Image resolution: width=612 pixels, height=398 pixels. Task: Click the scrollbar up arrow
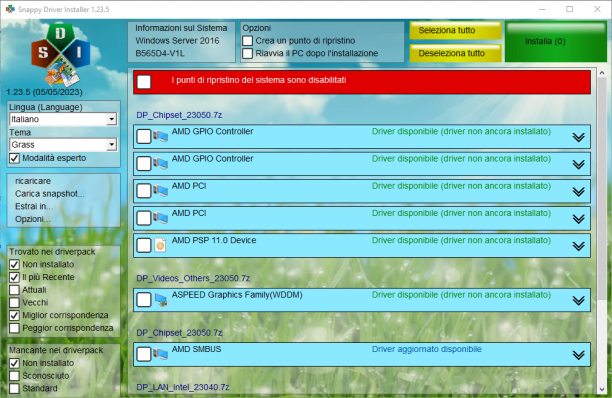(601, 73)
